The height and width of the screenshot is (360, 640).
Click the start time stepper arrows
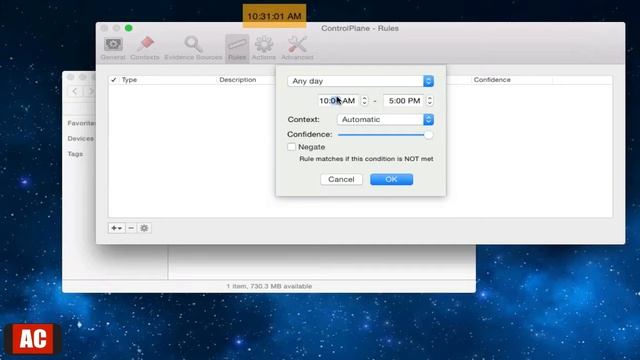pyautogui.click(x=364, y=101)
